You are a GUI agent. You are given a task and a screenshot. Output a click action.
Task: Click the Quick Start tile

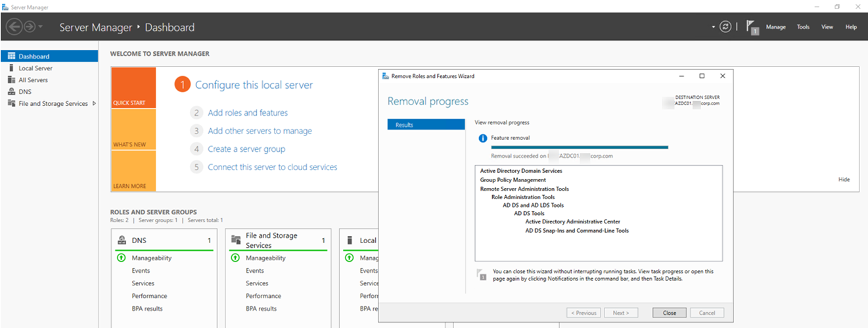point(133,87)
